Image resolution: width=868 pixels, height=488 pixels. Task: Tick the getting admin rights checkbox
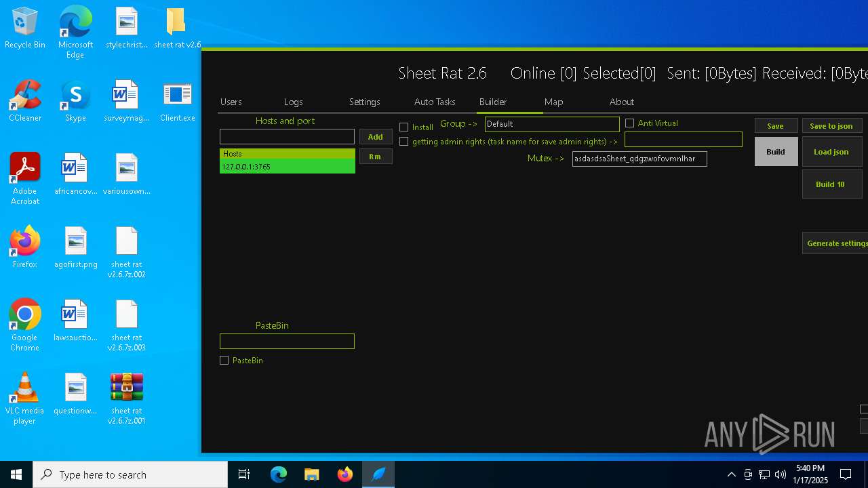click(404, 142)
